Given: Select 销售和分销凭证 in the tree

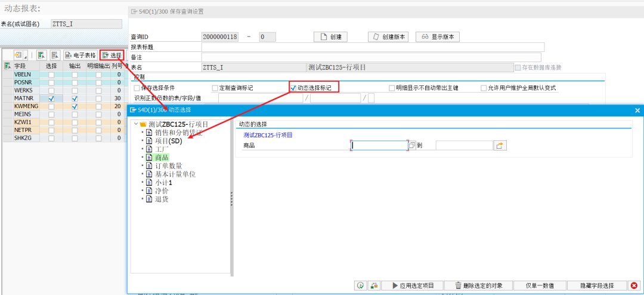Looking at the screenshot, I should point(179,133).
